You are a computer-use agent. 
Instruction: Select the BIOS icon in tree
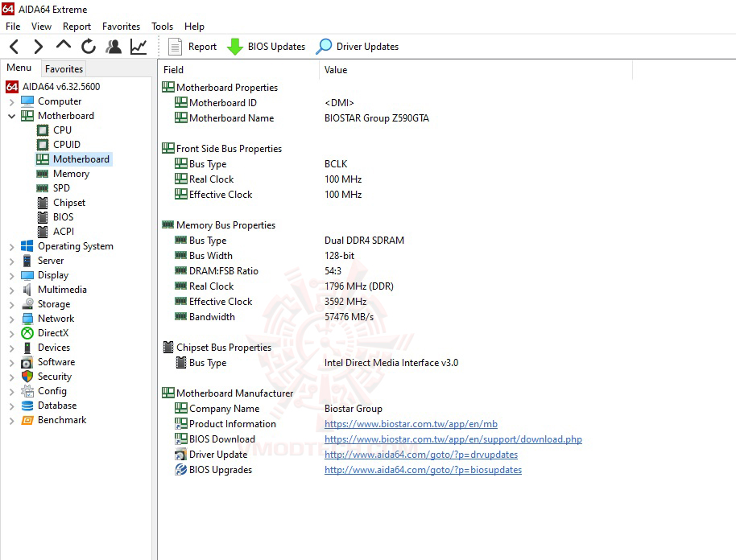(42, 217)
